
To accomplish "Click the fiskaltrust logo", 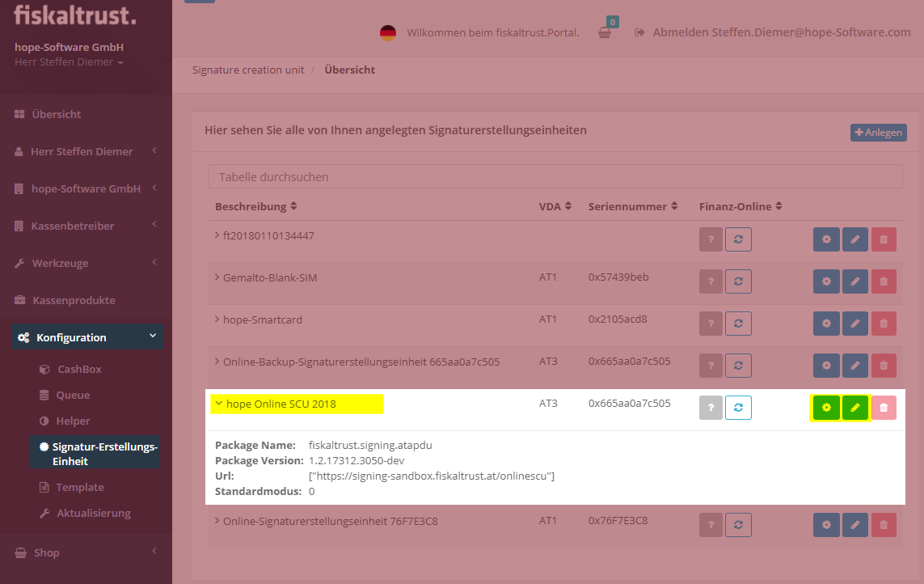I will 75,15.
